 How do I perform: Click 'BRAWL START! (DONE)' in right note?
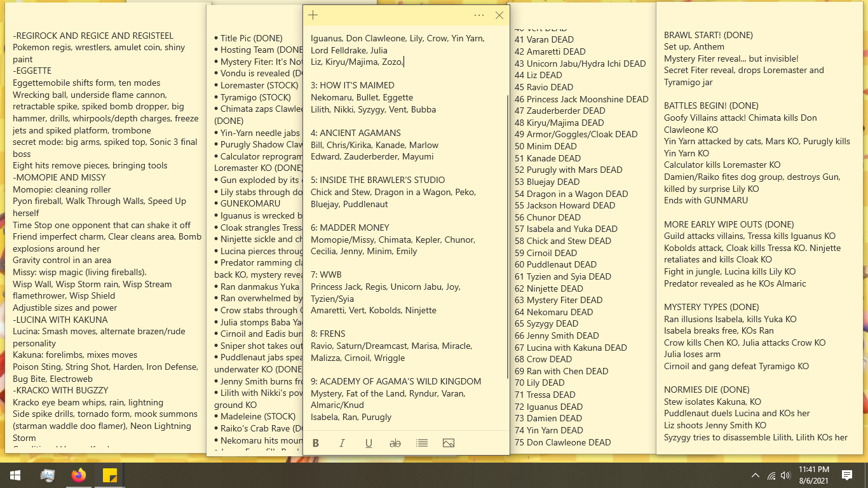[709, 35]
